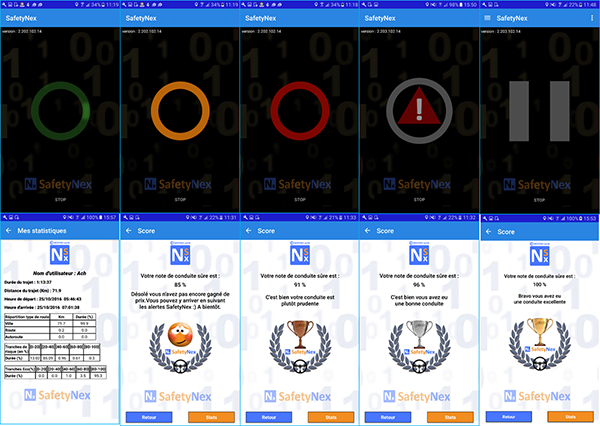
Task: Go back from the 91 % Score screen
Action: coord(248,231)
